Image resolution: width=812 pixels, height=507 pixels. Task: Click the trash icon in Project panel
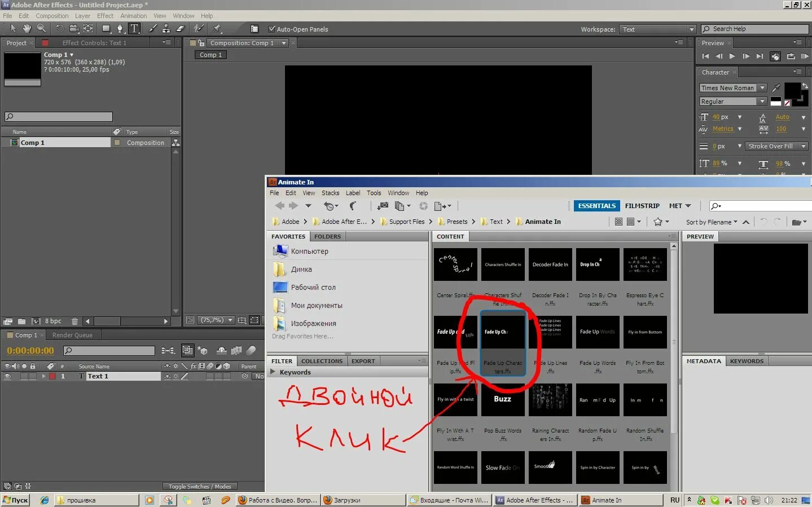click(x=74, y=321)
